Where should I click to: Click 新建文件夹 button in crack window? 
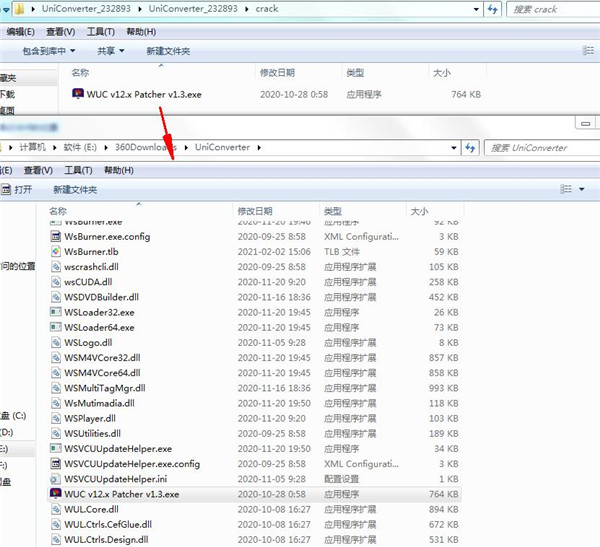168,51
